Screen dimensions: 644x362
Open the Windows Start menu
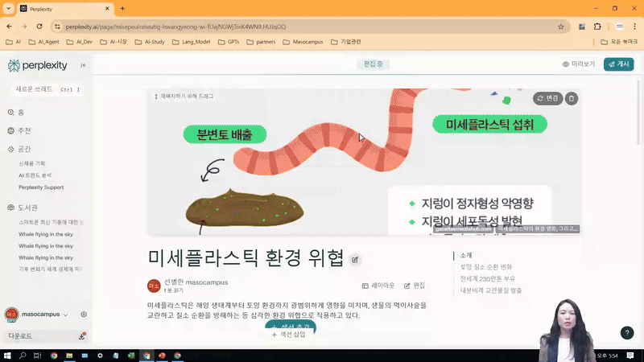point(7,355)
